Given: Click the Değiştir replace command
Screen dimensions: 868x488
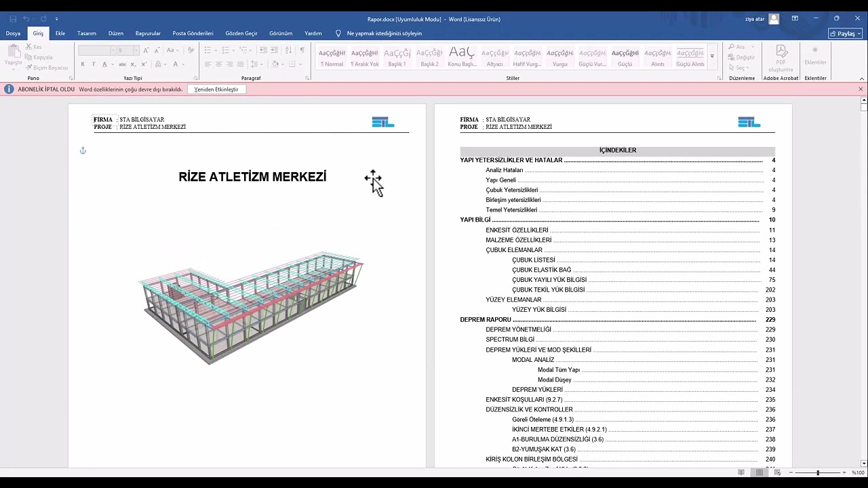Looking at the screenshot, I should click(741, 58).
